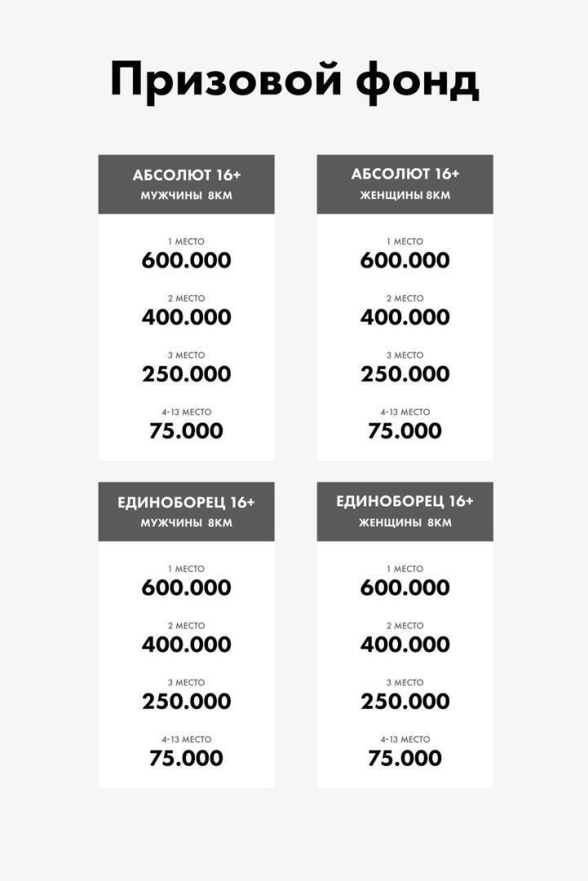Select the "Абсолют 16+ Мужчины 8км" header
The width and height of the screenshot is (588, 881).
tap(186, 184)
